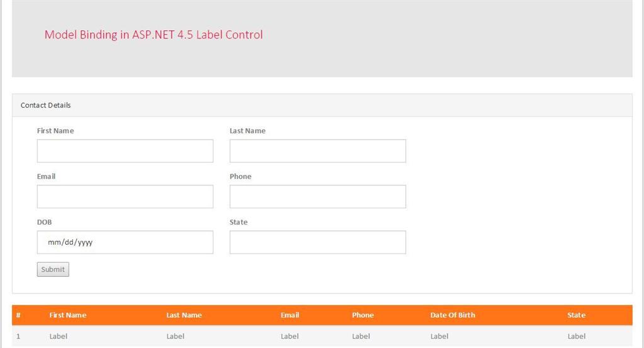
Task: Click Label cell under Date Of Birth column
Action: pyautogui.click(x=439, y=336)
